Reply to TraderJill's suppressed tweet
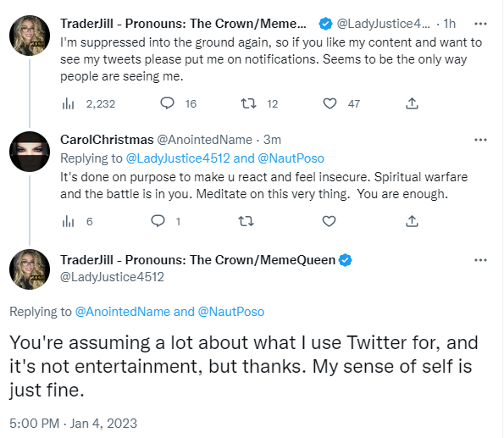 click(167, 103)
